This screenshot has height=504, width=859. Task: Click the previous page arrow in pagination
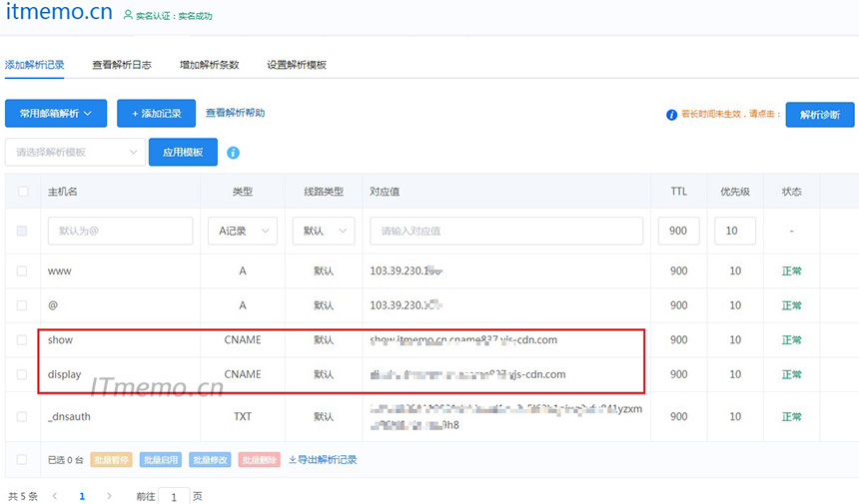point(55,496)
